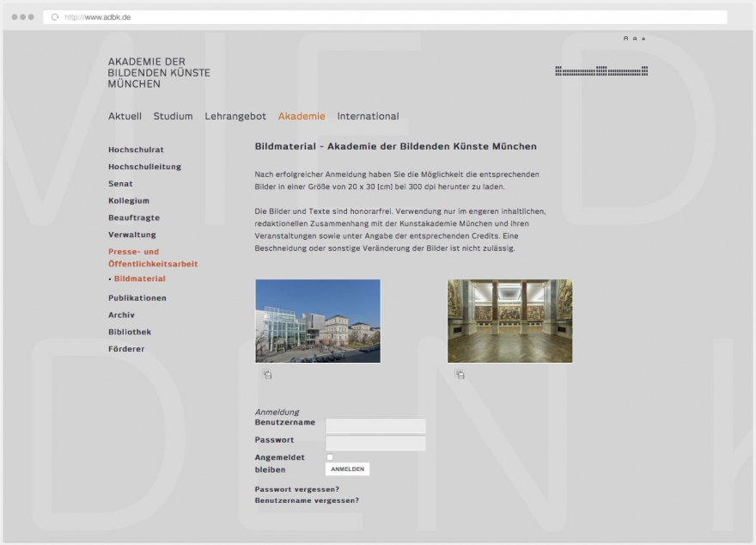Click the browser address bar
The height and width of the screenshot is (545, 756).
[x=385, y=17]
